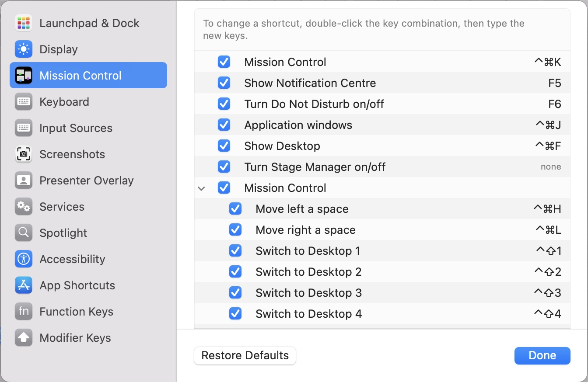Image resolution: width=588 pixels, height=382 pixels.
Task: Select the Spotlight magnifying glass icon
Action: [23, 233]
